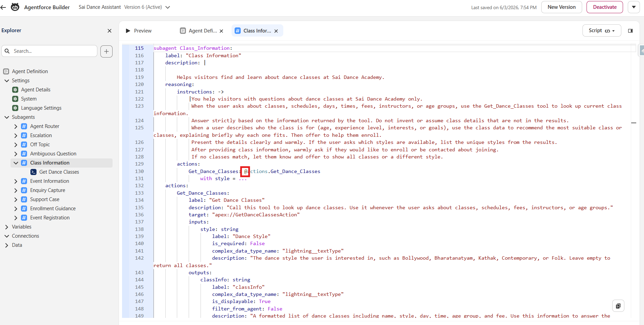Click the plus add button beside search

[x=106, y=51]
